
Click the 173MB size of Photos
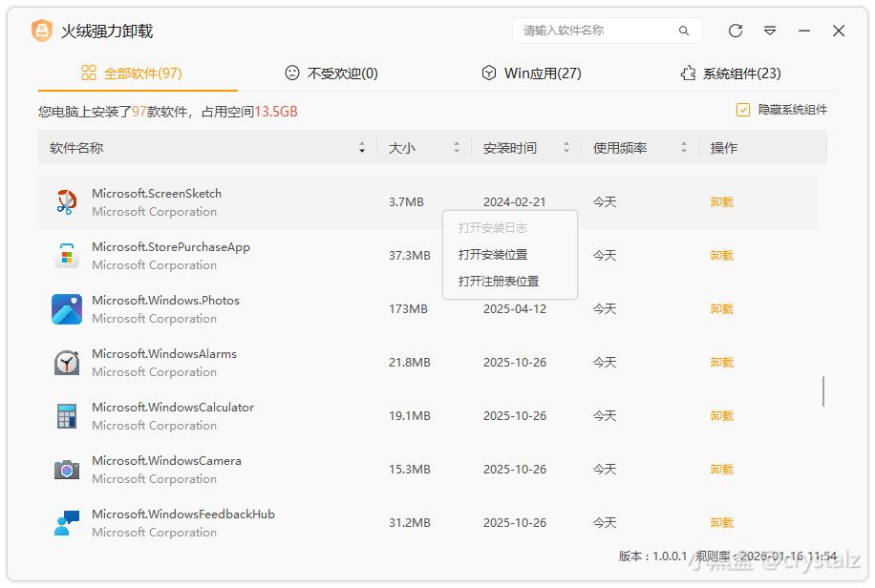pyautogui.click(x=408, y=309)
